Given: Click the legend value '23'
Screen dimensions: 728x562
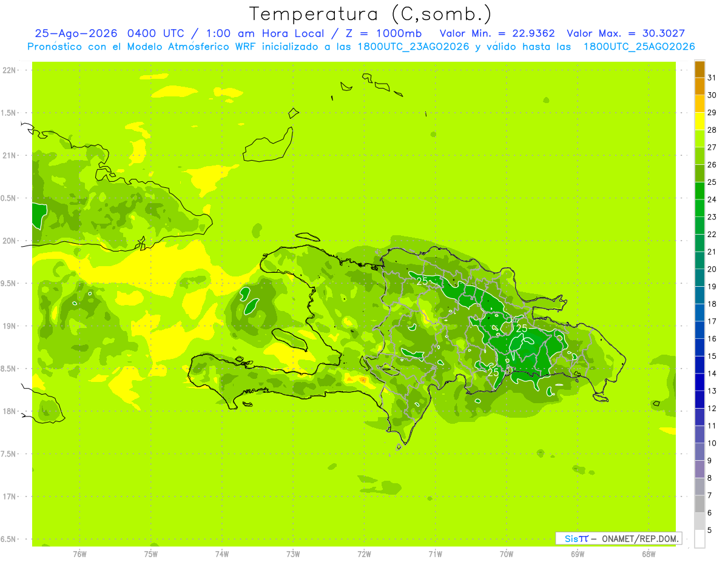Looking at the screenshot, I should coord(712,217).
